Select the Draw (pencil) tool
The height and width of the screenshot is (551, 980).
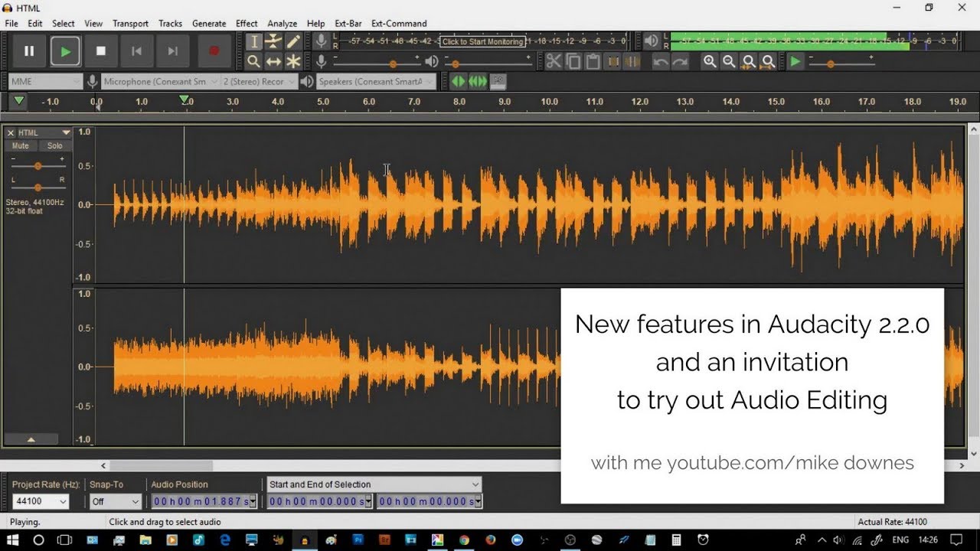293,41
